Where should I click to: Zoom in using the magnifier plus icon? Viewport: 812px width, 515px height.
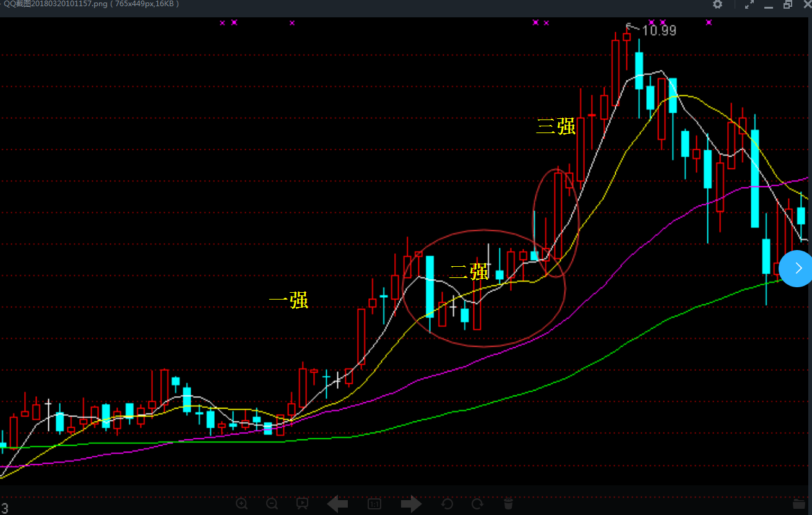(x=242, y=504)
